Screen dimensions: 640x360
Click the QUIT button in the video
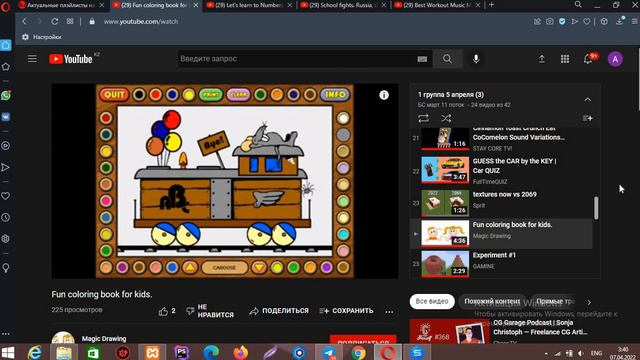pyautogui.click(x=114, y=95)
